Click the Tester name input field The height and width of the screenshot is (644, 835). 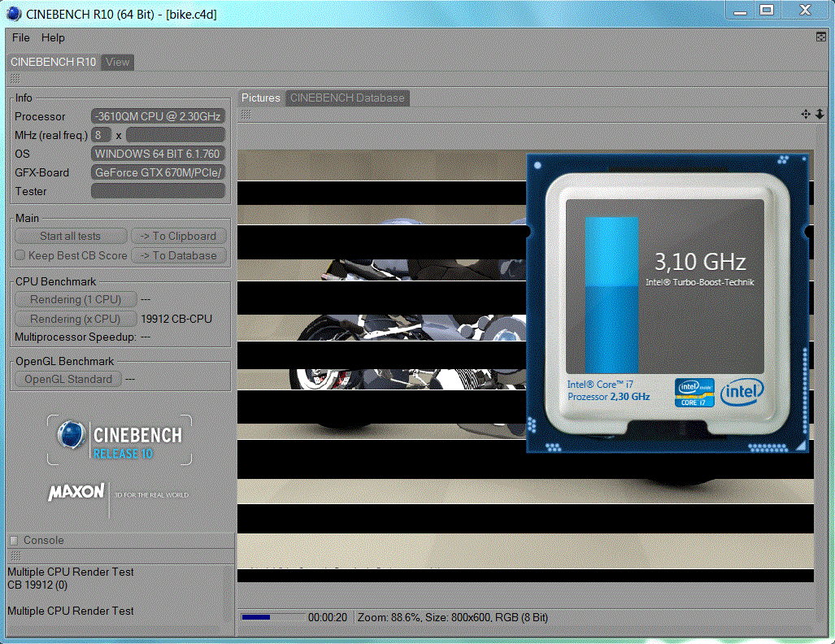158,191
